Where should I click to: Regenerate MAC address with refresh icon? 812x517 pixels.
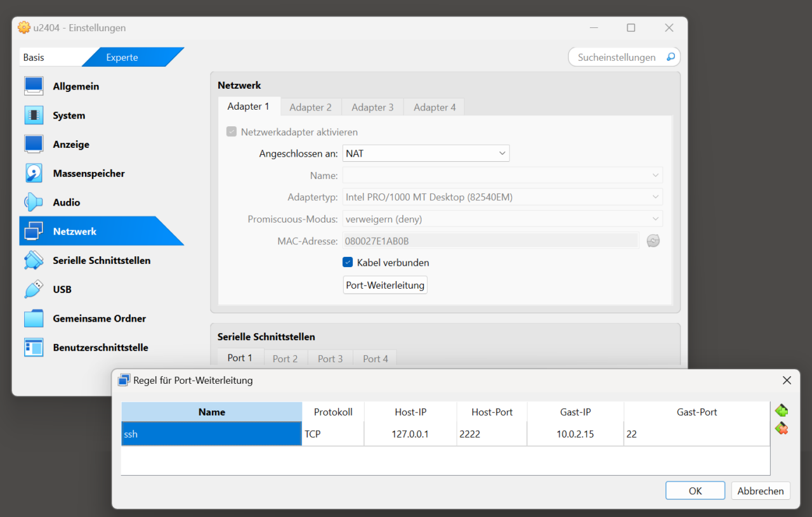653,241
